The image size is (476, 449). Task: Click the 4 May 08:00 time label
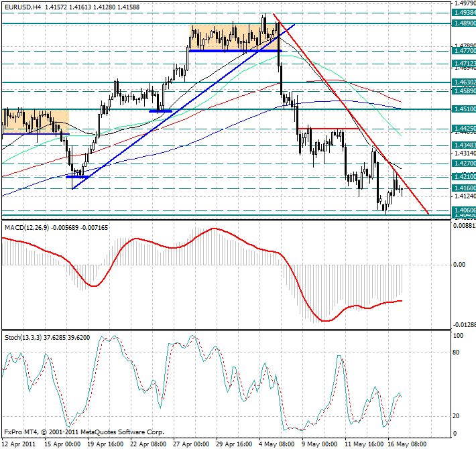[277, 444]
